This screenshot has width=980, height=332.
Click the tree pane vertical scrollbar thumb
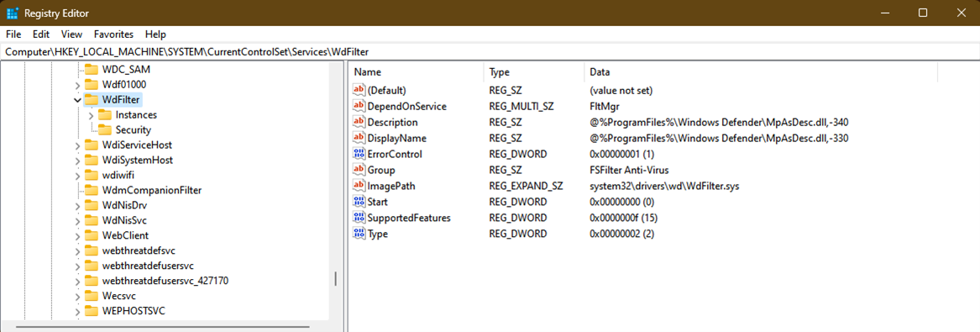click(336, 278)
